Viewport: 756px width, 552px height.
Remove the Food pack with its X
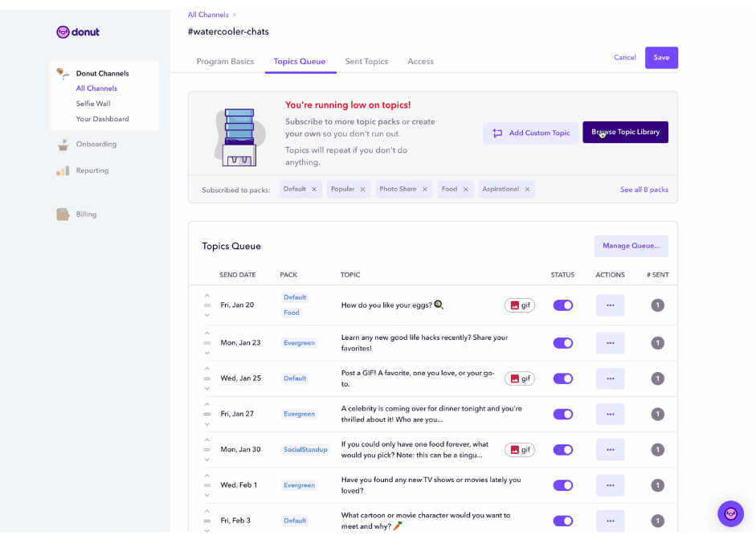tap(465, 190)
